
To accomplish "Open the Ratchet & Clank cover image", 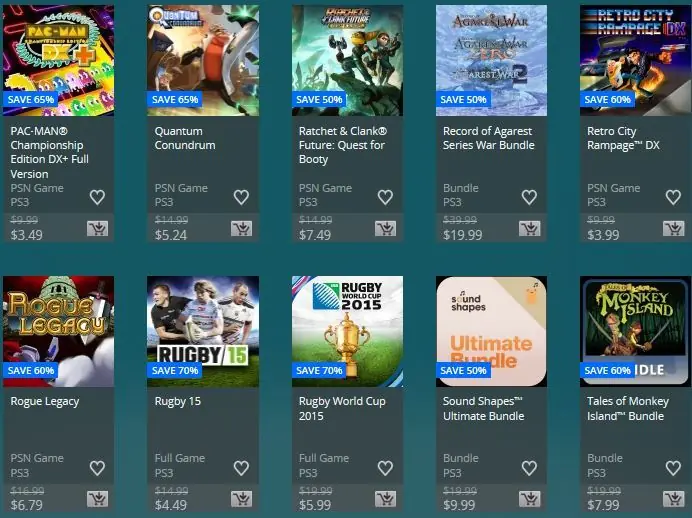I will pyautogui.click(x=347, y=60).
